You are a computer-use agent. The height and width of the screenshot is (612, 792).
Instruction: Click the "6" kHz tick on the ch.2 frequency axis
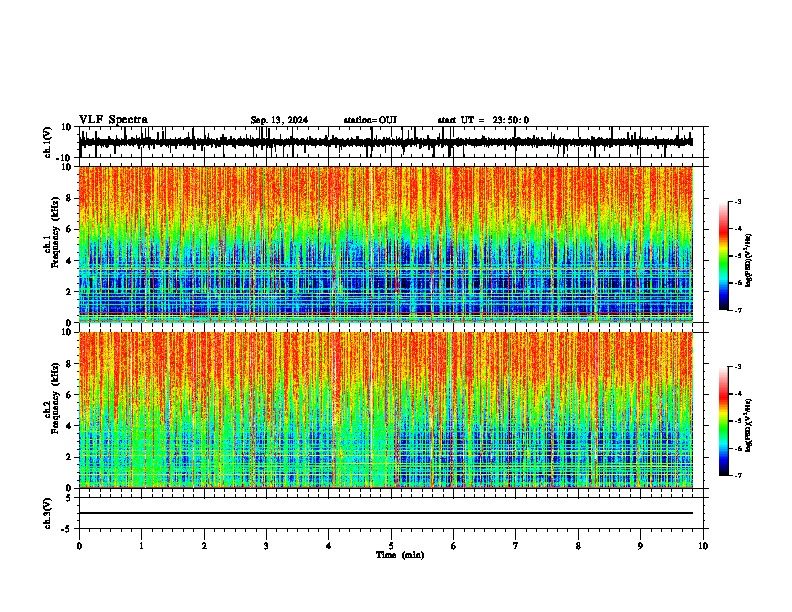[70, 394]
